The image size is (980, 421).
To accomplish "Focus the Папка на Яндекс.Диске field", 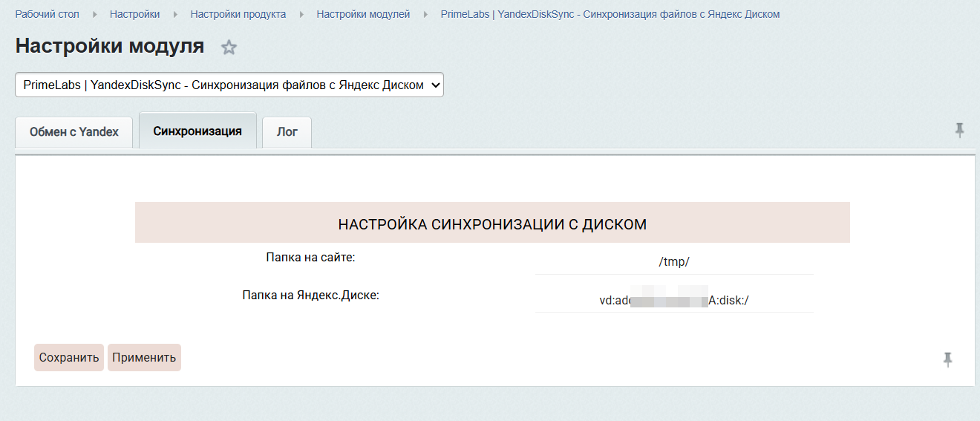I will click(674, 300).
